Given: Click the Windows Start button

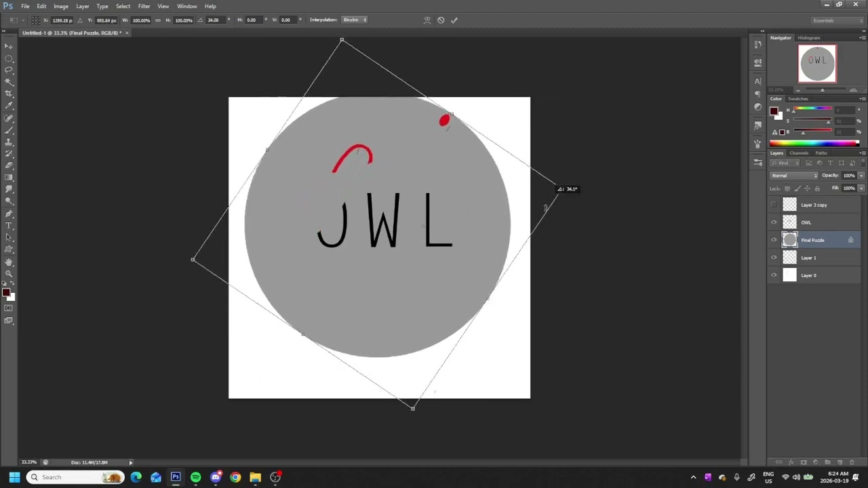Looking at the screenshot, I should pyautogui.click(x=14, y=477).
